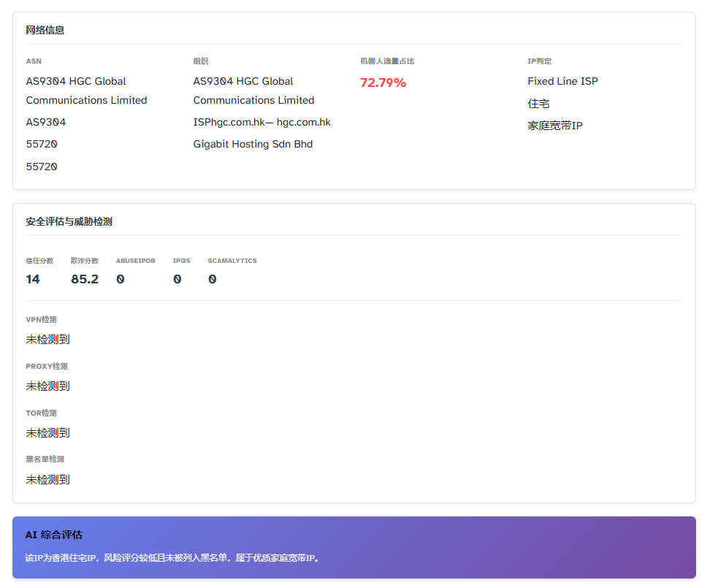Image resolution: width=707 pixels, height=588 pixels.
Task: Click the score under SCAMALYTICS
Action: click(213, 279)
